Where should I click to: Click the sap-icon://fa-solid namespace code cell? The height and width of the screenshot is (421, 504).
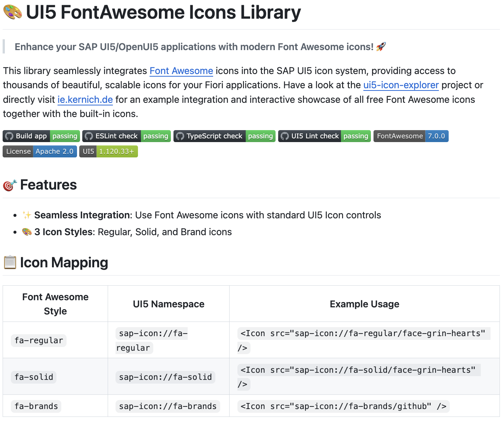pos(165,377)
